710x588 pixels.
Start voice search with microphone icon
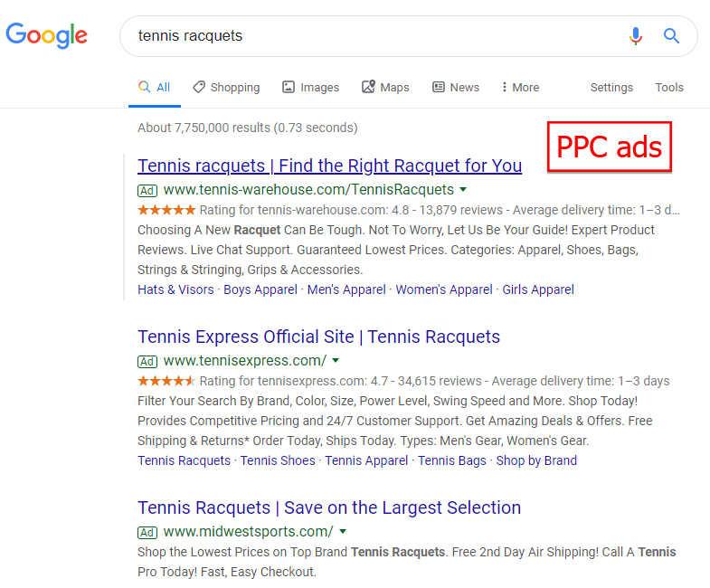click(x=636, y=36)
